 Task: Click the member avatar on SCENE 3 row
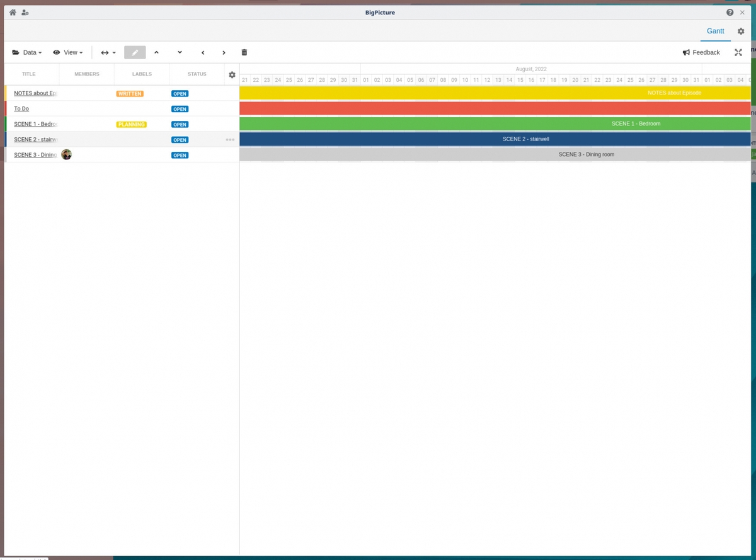66,154
